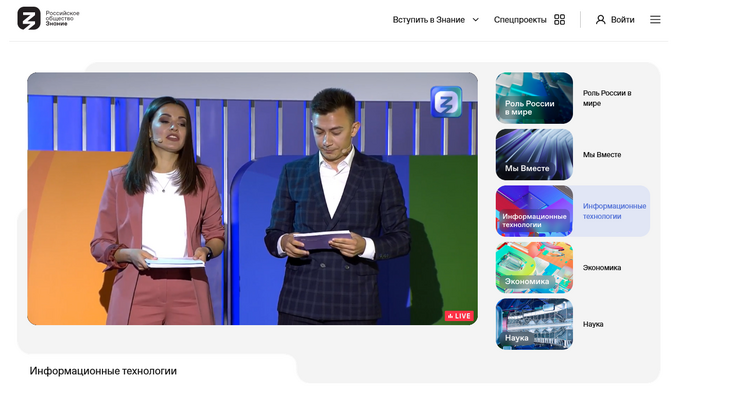The width and height of the screenshot is (730, 414).
Task: Click the Знание logo icon in header
Action: click(29, 19)
